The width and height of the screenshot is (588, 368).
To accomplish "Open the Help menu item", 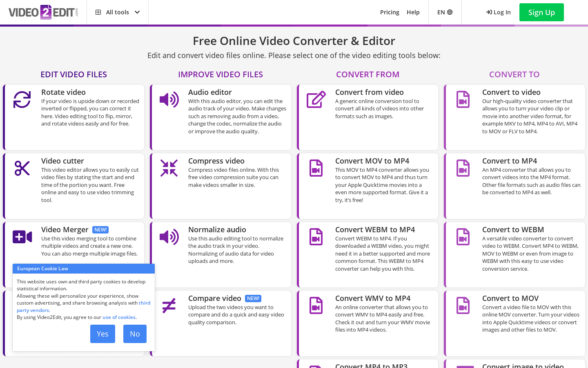I will [413, 12].
